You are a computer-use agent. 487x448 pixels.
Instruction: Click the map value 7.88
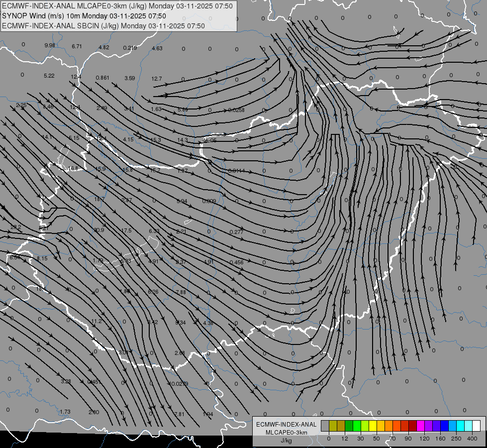pyautogui.click(x=181, y=292)
